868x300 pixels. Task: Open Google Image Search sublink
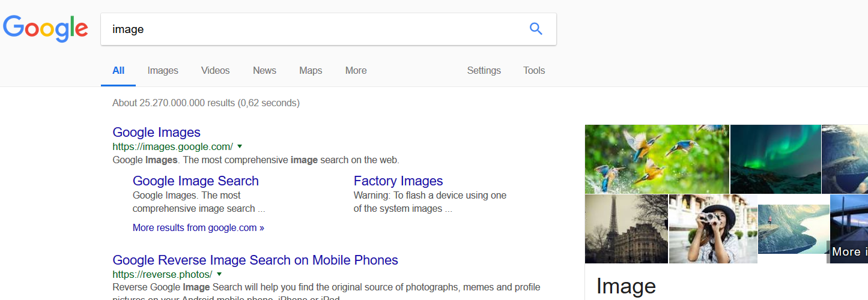[x=196, y=181]
